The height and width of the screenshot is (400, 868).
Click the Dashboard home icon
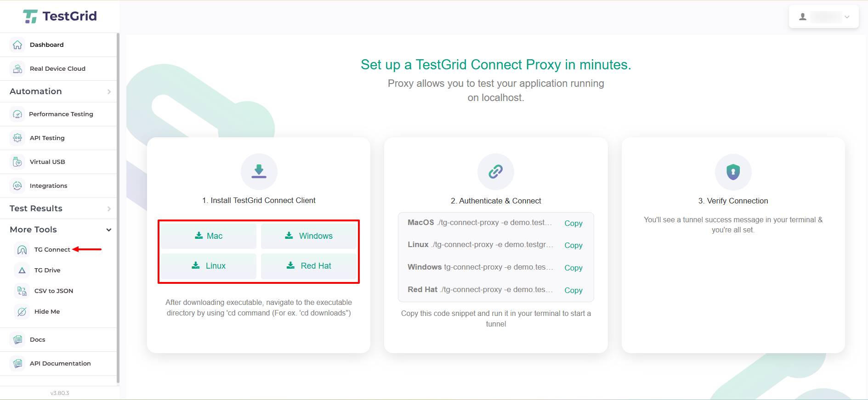[x=17, y=45]
